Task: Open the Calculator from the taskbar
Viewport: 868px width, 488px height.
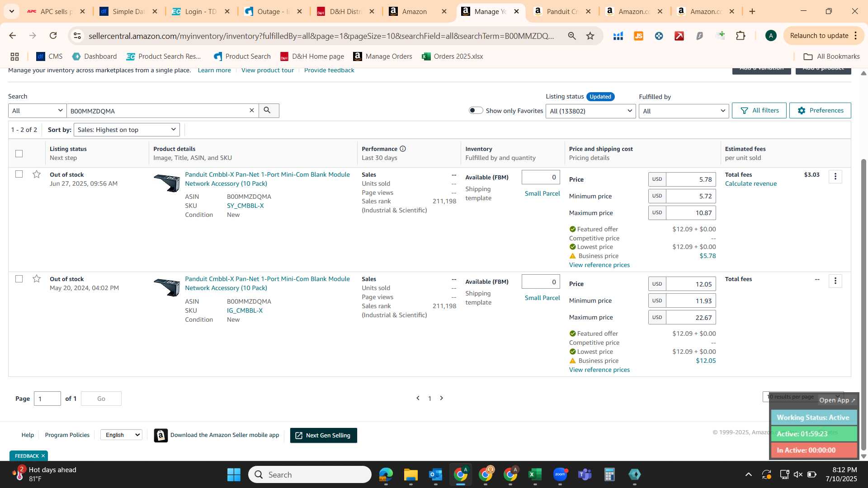Action: [610, 474]
